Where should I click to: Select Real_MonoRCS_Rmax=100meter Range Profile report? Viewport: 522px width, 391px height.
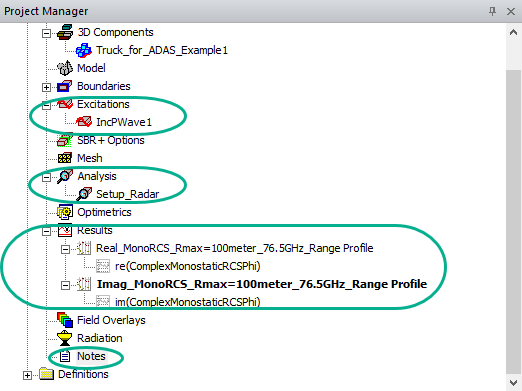(x=235, y=248)
